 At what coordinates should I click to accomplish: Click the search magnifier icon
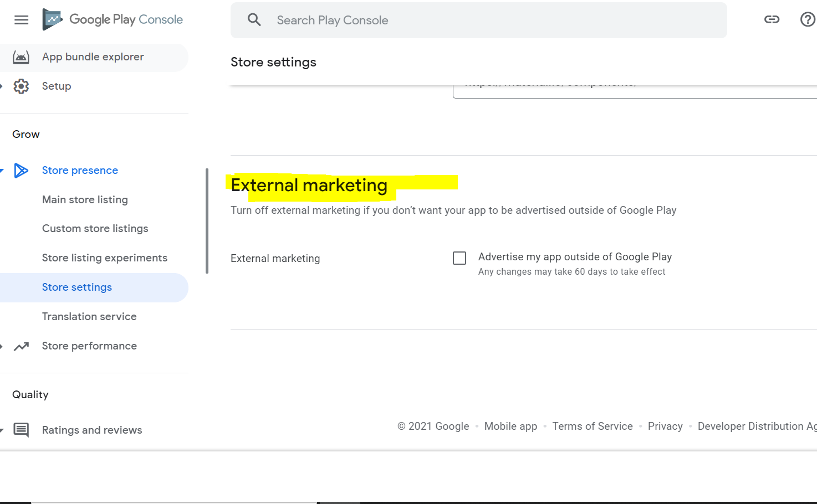(254, 20)
